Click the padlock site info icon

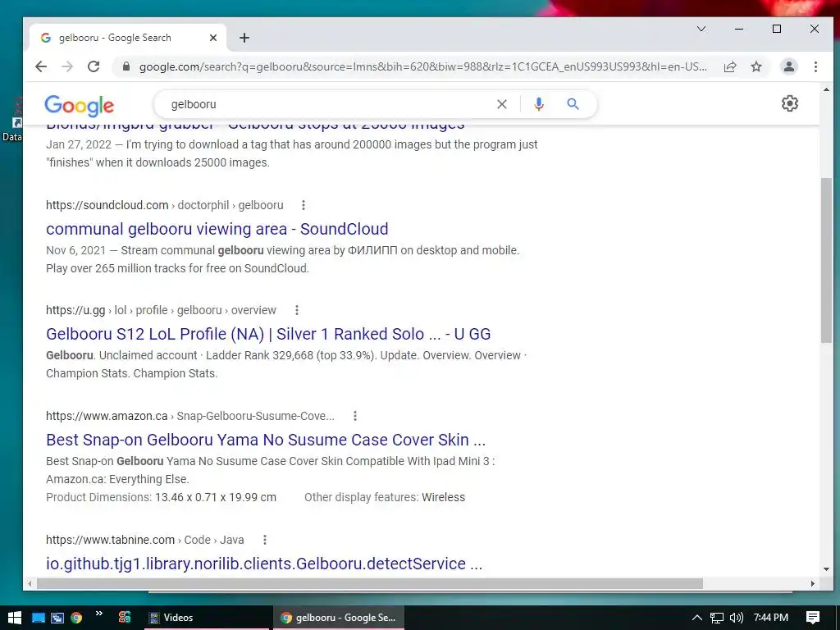click(x=126, y=66)
